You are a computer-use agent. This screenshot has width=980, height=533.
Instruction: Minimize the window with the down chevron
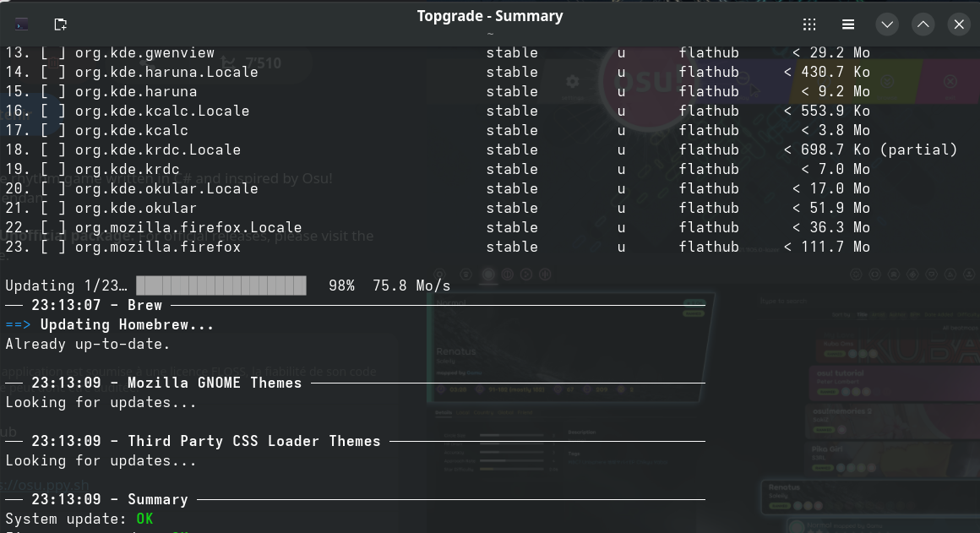click(x=887, y=24)
